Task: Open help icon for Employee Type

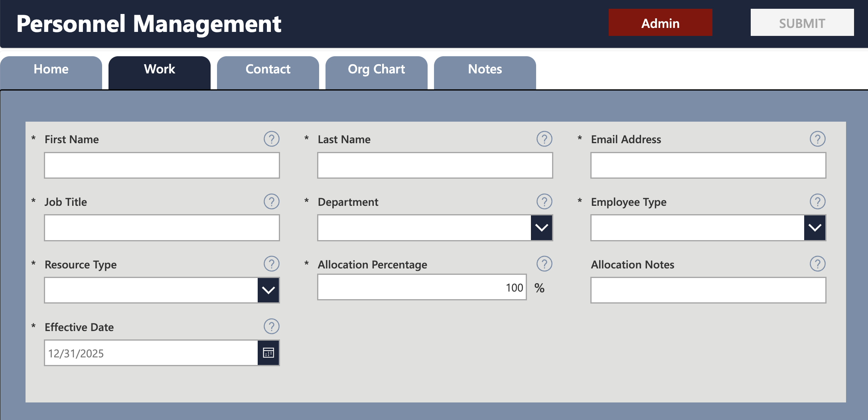Action: pos(817,201)
